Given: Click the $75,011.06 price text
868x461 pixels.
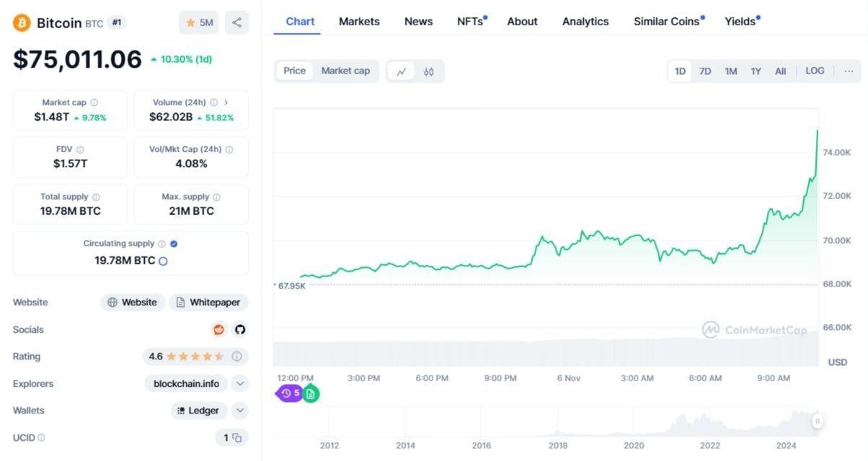Looking at the screenshot, I should [77, 59].
